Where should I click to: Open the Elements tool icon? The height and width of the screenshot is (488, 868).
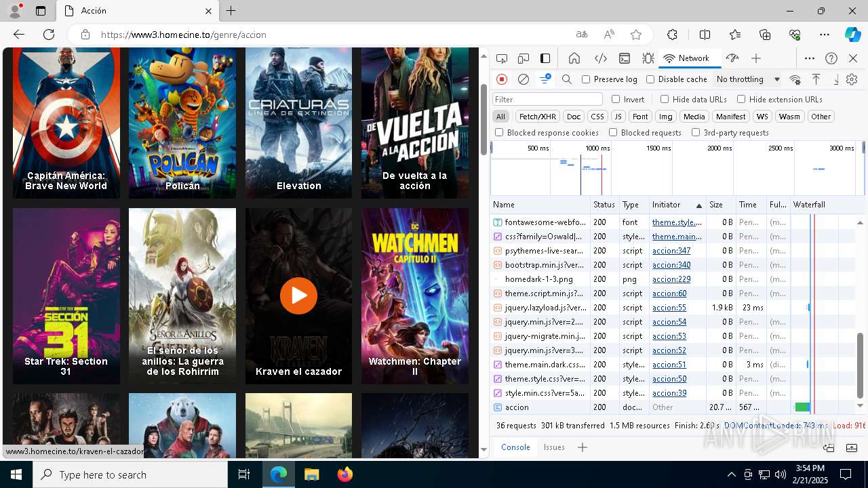point(600,58)
